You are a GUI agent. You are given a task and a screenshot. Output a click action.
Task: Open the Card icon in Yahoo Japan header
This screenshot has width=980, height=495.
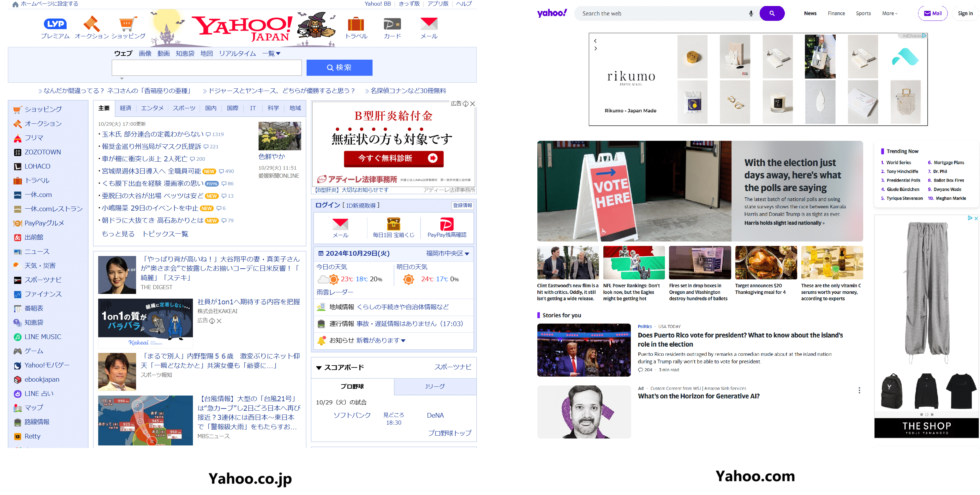pos(392,24)
